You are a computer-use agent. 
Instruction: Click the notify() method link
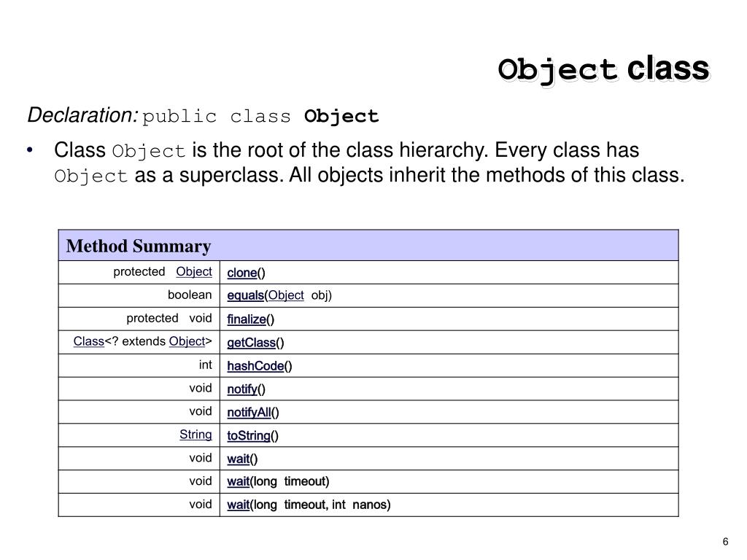tap(242, 389)
